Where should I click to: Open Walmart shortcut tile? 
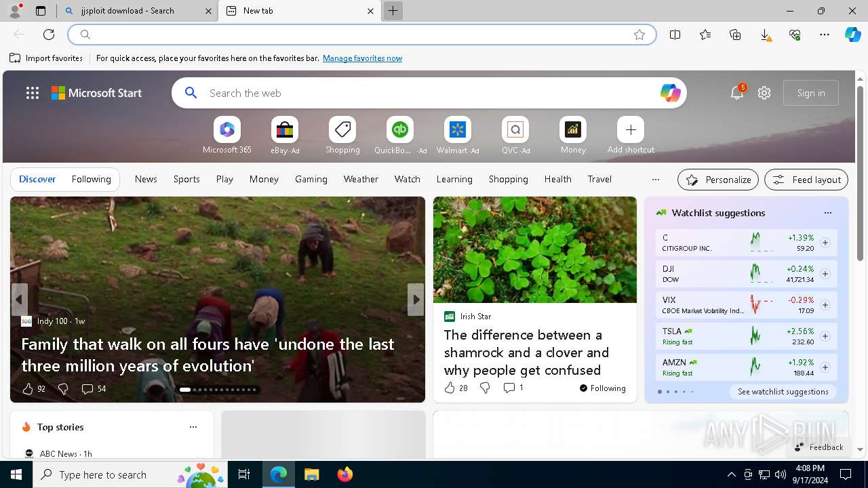(x=458, y=135)
